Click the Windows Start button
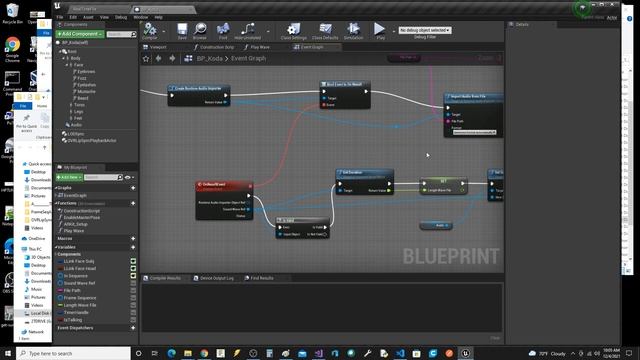Image resolution: width=640 pixels, height=360 pixels. point(8,353)
